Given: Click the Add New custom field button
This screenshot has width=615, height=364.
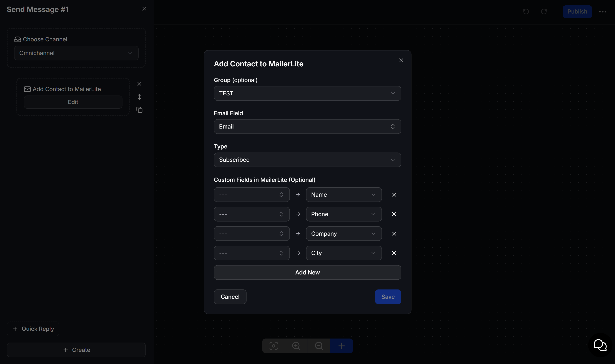Looking at the screenshot, I should (307, 272).
